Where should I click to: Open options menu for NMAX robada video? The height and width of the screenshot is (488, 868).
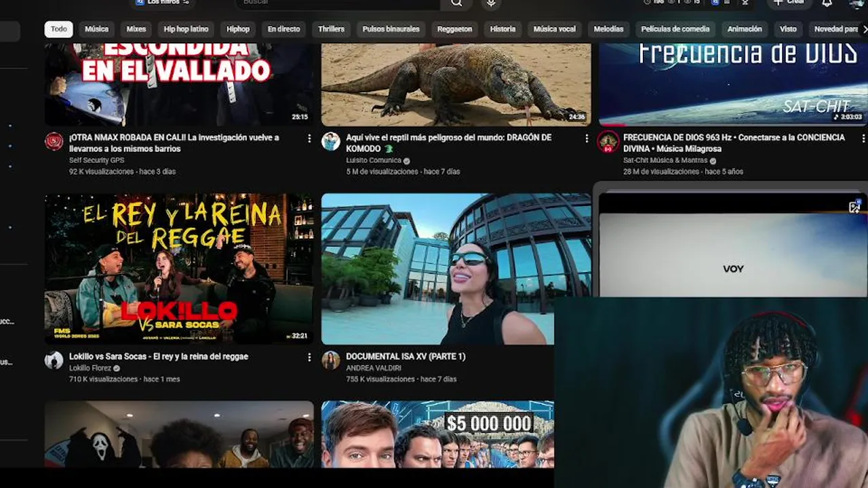coord(309,138)
